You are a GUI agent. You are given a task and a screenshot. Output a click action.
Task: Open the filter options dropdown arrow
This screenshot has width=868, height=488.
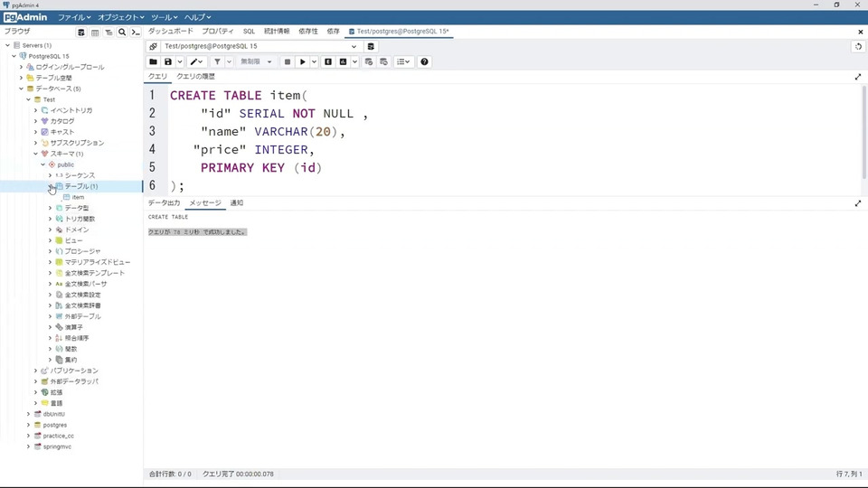229,62
